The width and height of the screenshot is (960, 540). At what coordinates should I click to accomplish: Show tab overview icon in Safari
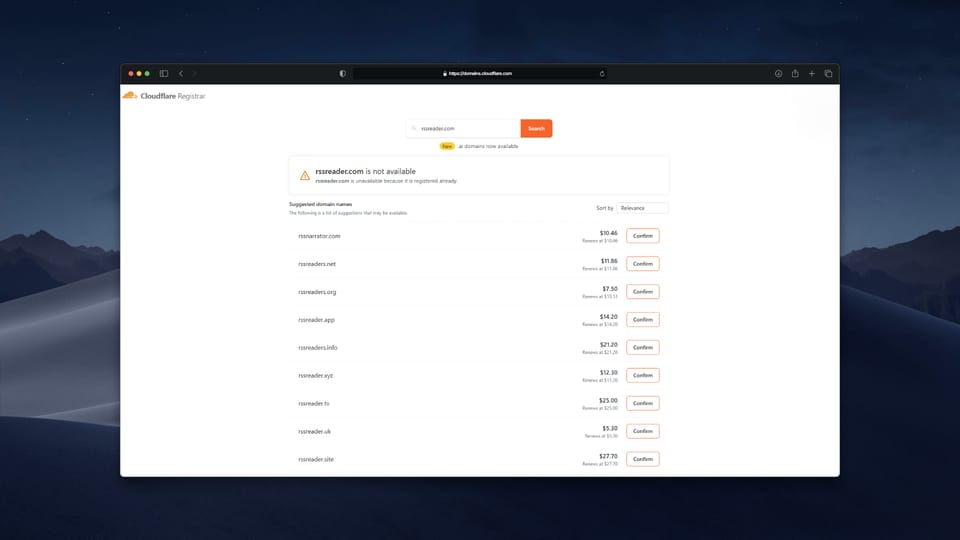828,73
